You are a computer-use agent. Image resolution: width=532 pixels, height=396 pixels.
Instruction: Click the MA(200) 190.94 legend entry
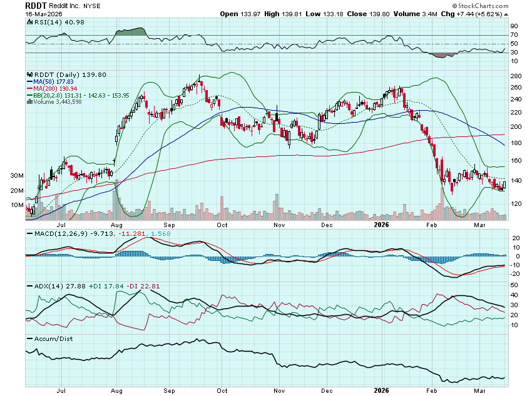52,88
